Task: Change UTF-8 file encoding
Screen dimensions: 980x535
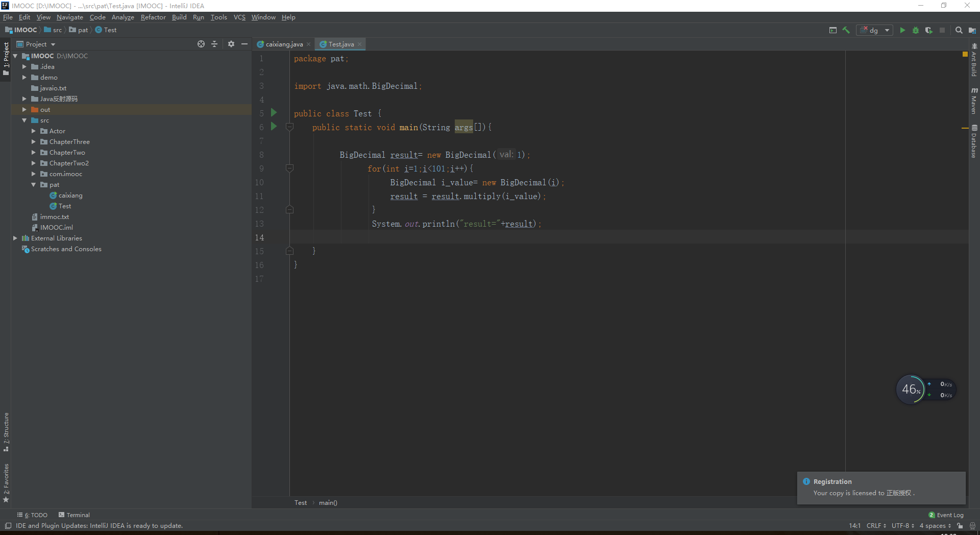Action: pyautogui.click(x=902, y=526)
